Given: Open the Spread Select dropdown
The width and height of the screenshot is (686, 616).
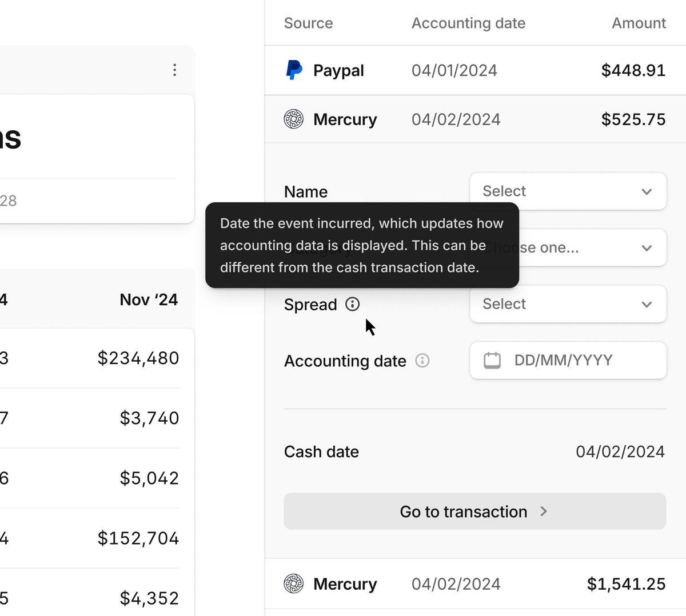Looking at the screenshot, I should coord(568,304).
